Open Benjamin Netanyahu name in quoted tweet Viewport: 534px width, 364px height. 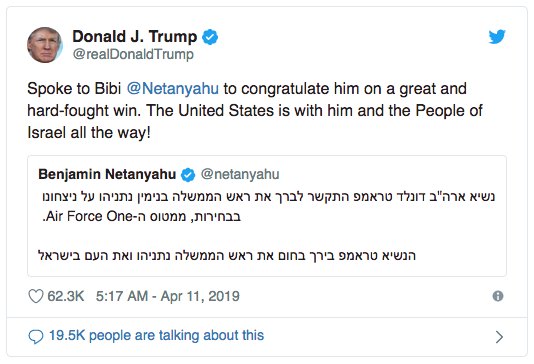pyautogui.click(x=107, y=174)
